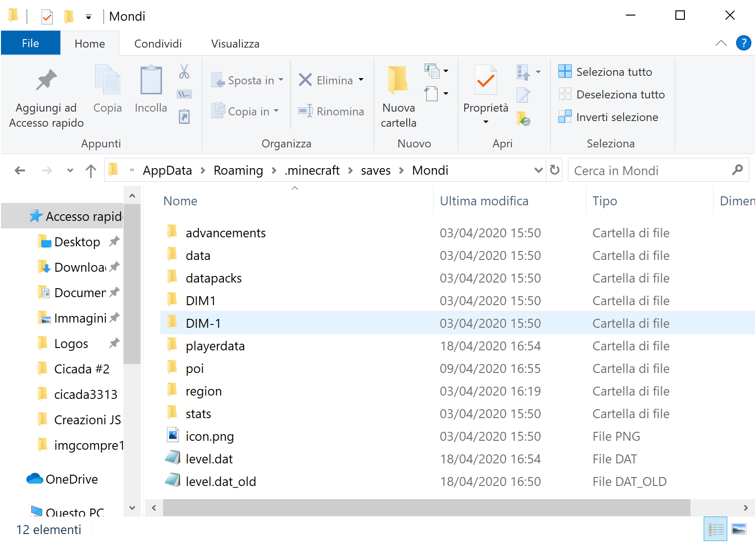Viewport: 756px width, 542px height.
Task: Click the saves breadcrumb segment
Action: click(376, 170)
